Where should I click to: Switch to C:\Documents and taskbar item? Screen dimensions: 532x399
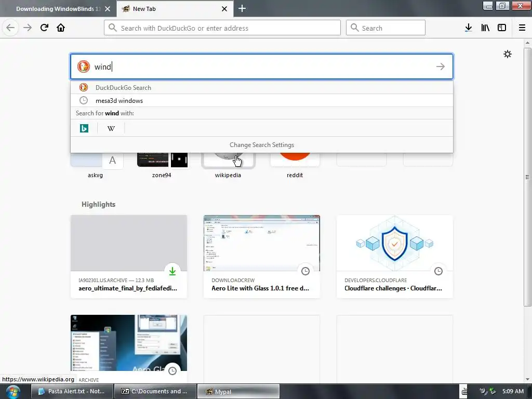(x=155, y=391)
